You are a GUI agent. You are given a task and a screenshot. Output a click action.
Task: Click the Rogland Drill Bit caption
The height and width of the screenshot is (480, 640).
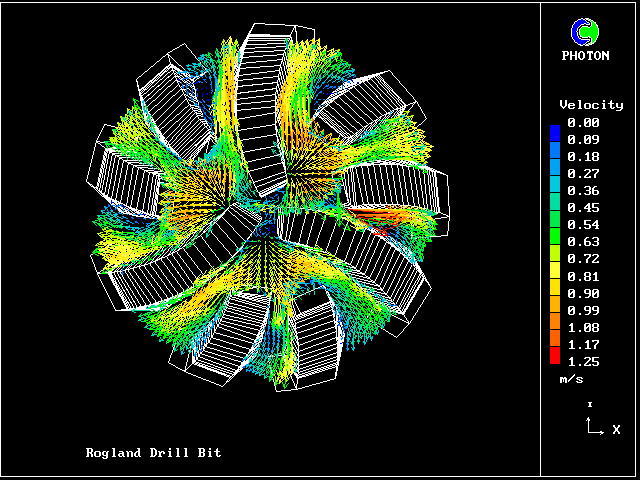pos(153,453)
